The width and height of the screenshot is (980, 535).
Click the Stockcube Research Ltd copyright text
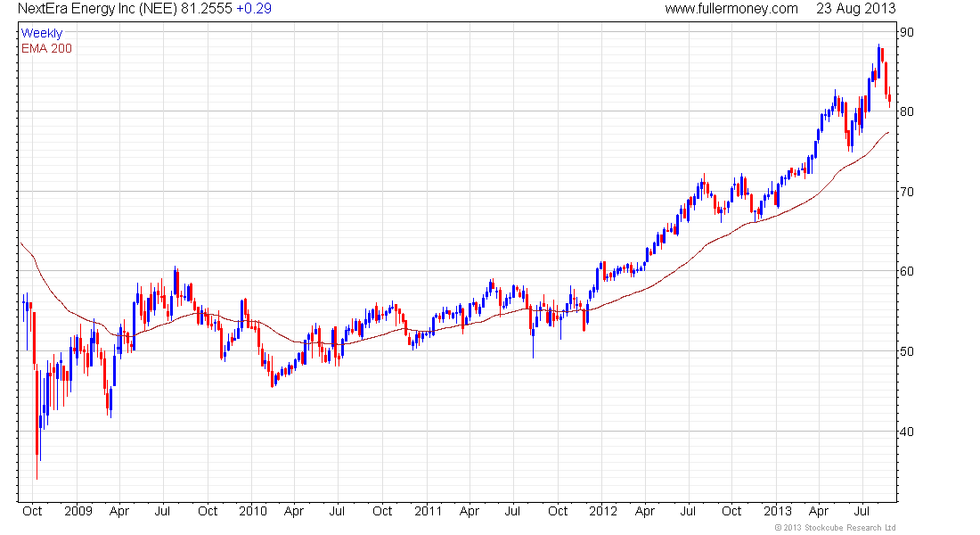tap(835, 528)
